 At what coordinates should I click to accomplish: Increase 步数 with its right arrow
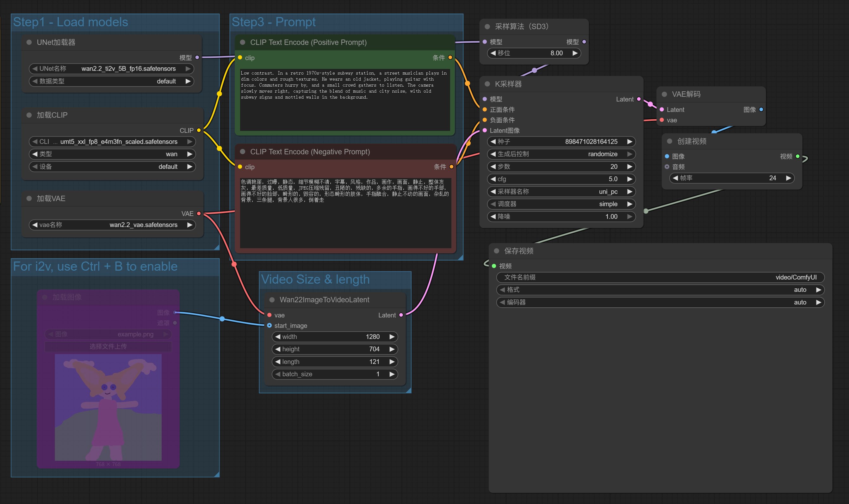(x=629, y=166)
